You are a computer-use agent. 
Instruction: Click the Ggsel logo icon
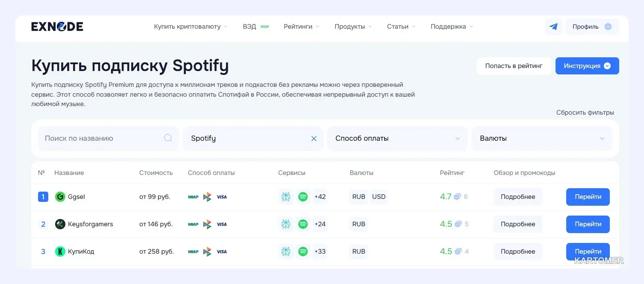click(x=60, y=197)
